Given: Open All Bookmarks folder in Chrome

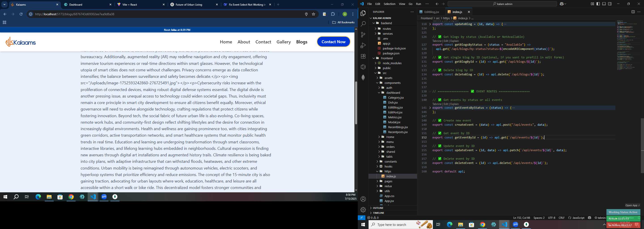Looking at the screenshot, I should (x=343, y=23).
